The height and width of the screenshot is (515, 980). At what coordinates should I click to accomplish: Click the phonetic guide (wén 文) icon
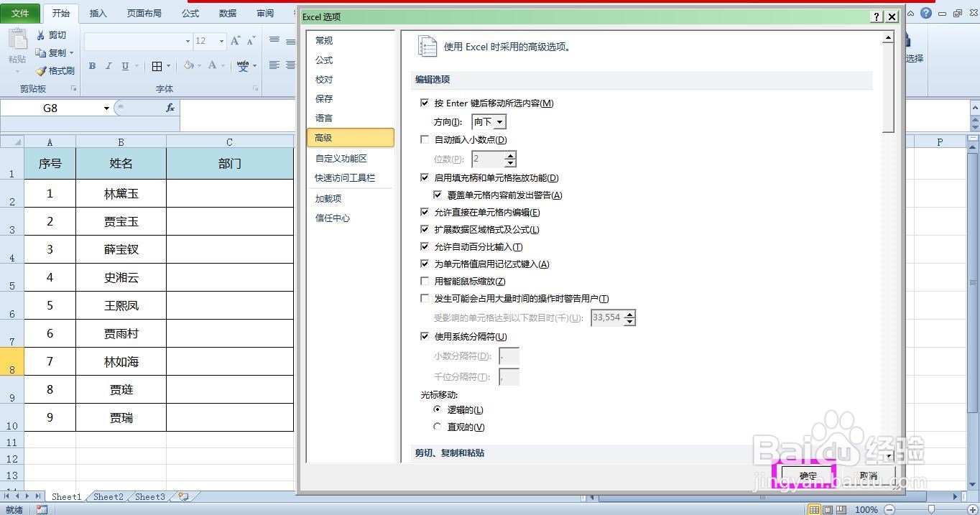coord(243,66)
